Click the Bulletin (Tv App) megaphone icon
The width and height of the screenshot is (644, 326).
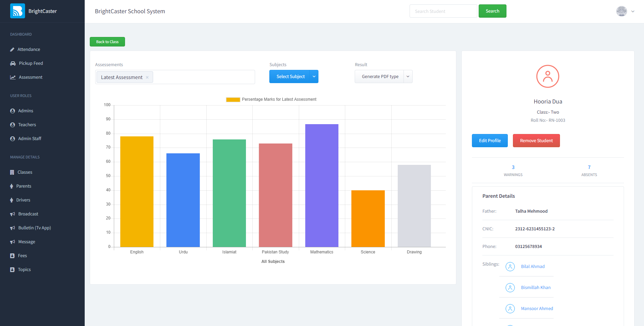(x=13, y=228)
